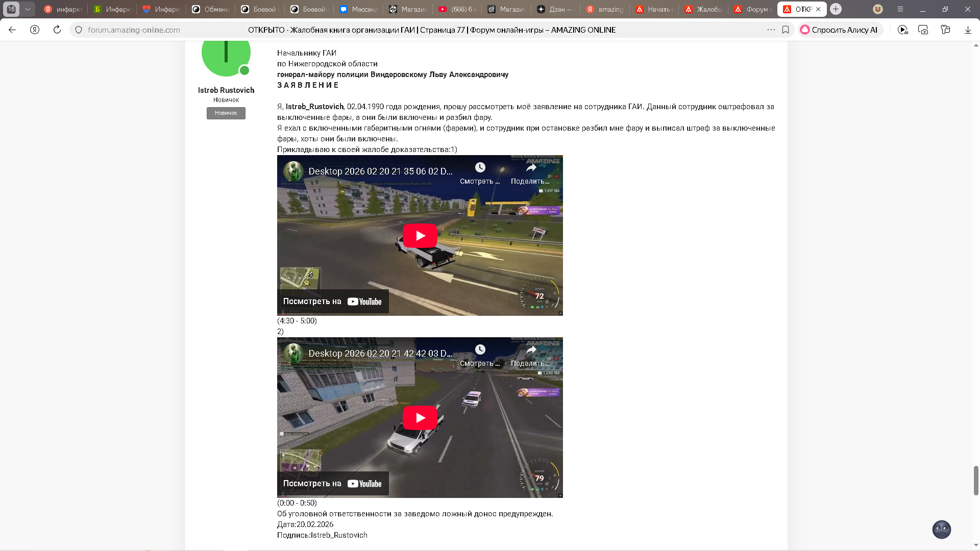Click the address bar URL field
980x551 pixels.
coord(134,30)
